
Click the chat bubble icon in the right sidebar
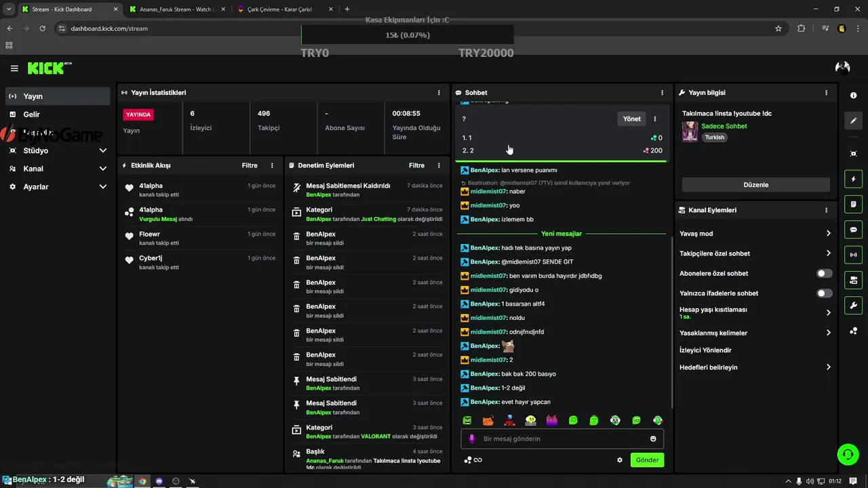pos(853,229)
